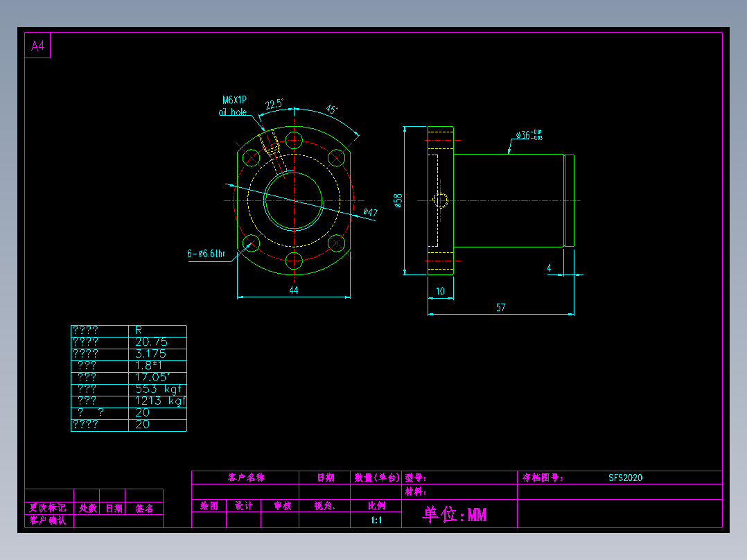
Task: Select the top bolt hole circle in front view
Action: coord(294,140)
